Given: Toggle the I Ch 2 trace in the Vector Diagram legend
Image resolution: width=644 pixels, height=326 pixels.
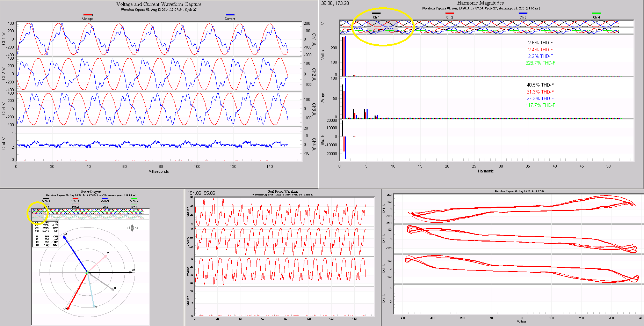Looking at the screenshot, I should click(76, 204).
